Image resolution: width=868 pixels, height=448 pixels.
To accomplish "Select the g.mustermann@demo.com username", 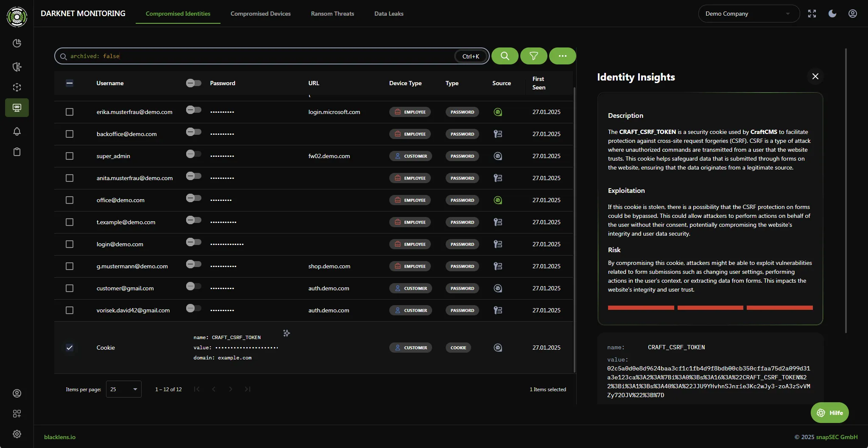I will (132, 266).
